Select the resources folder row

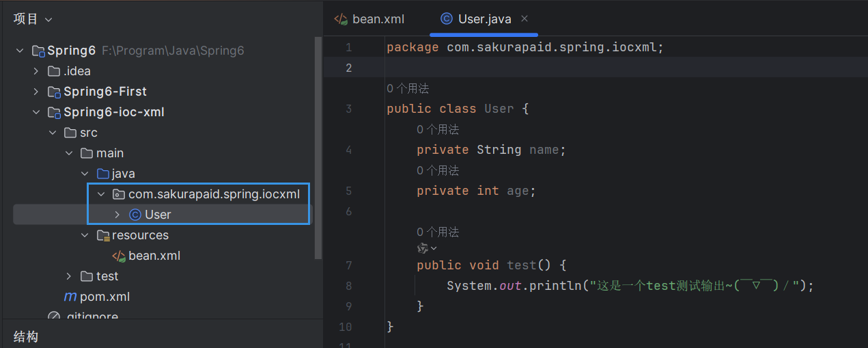point(140,235)
